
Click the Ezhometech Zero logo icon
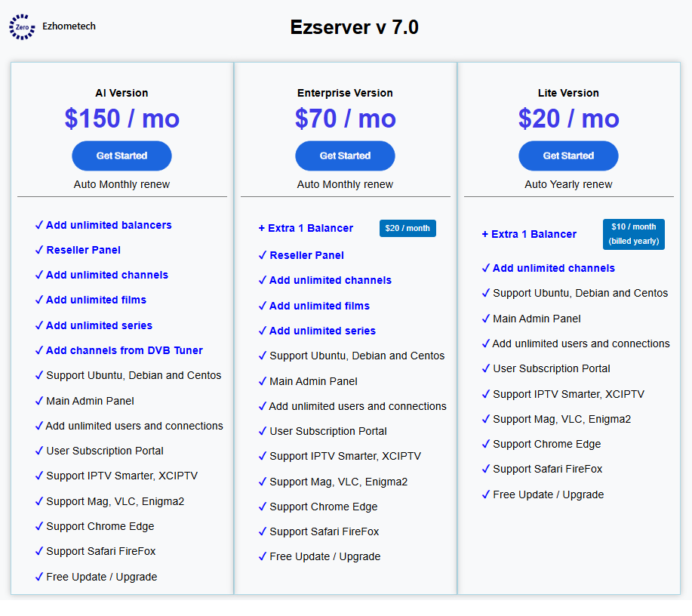pyautogui.click(x=22, y=27)
